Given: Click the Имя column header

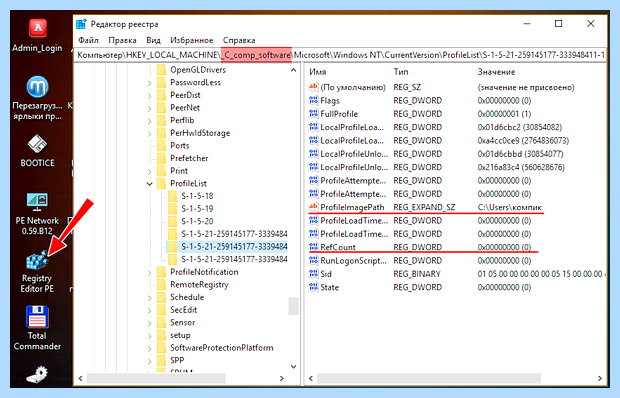Looking at the screenshot, I should tap(318, 72).
